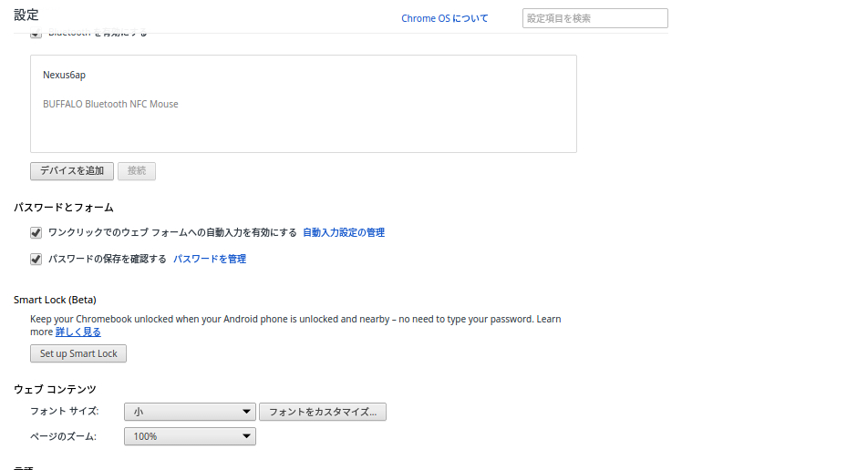Toggle the partially visible Bluetooth checkbox
Viewport: 868px width, 470px height.
coord(36,34)
